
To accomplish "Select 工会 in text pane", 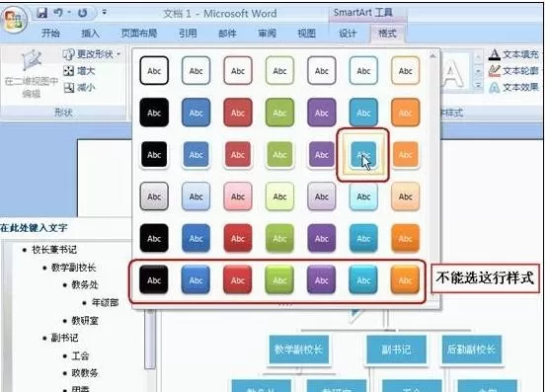I will pyautogui.click(x=80, y=355).
